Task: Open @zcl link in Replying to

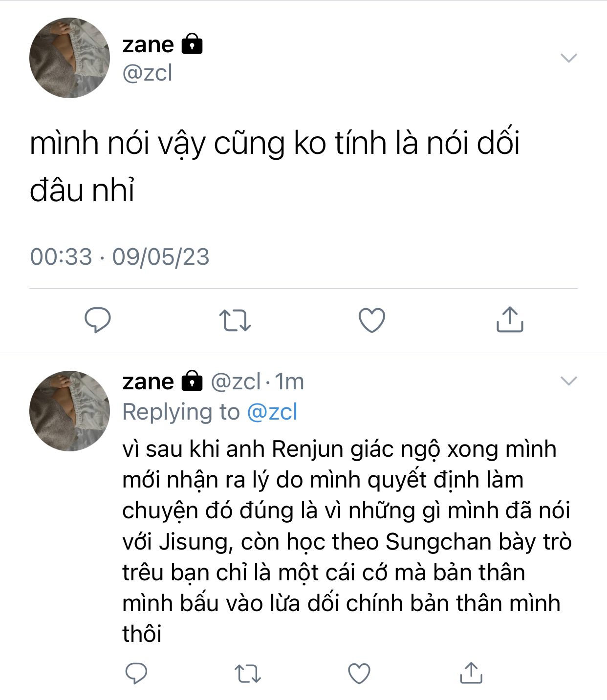Action: (x=272, y=412)
